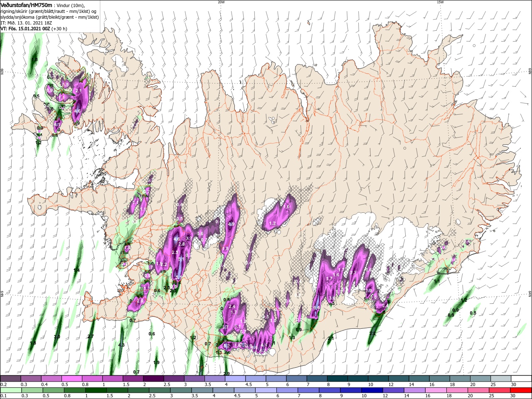Click the 15W longitude label
Viewport: 532px width, 399px height.
click(x=440, y=2)
